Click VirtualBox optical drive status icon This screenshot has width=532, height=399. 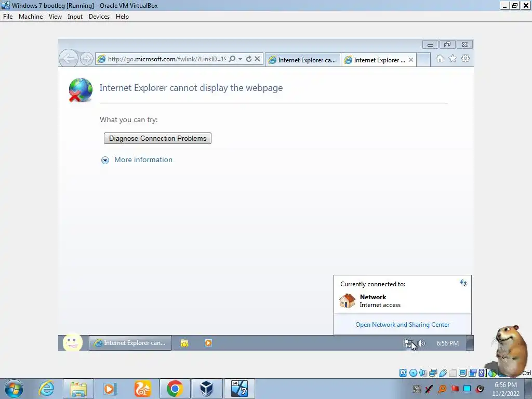tap(413, 373)
